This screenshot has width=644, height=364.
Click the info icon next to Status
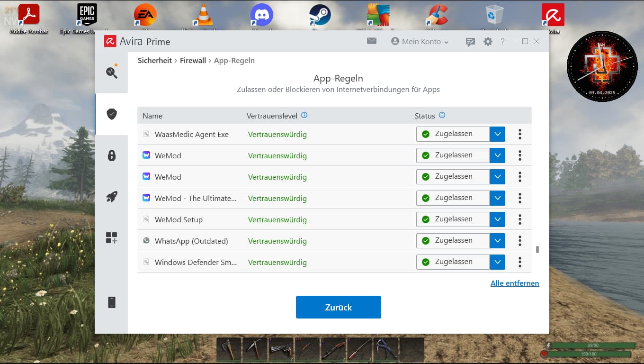click(442, 115)
